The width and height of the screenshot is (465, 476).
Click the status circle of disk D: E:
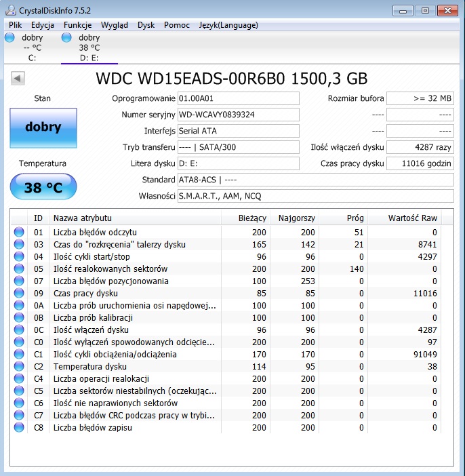click(x=66, y=38)
